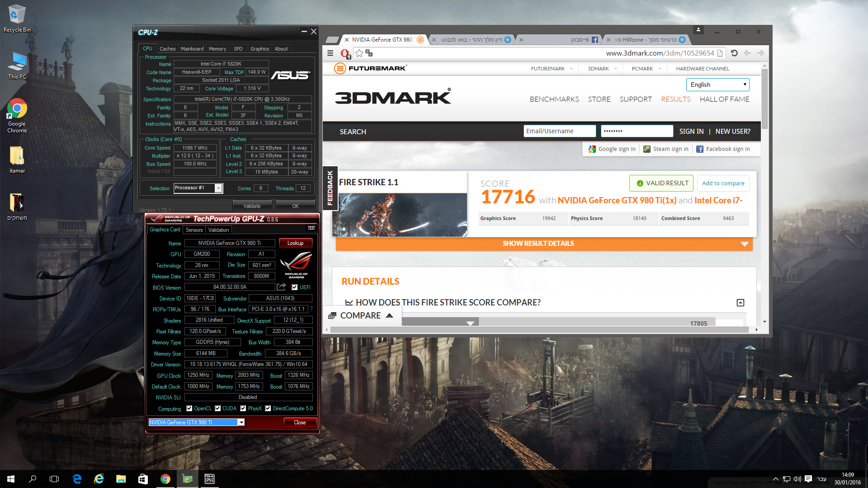Viewport: 868px width, 488px height.
Task: Click the GPU-Z Lookup button
Action: [x=295, y=243]
